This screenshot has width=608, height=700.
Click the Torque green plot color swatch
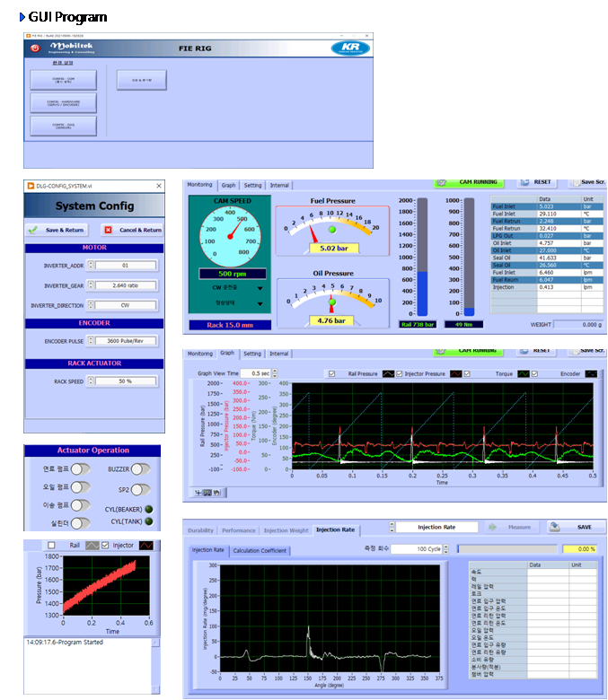click(523, 373)
